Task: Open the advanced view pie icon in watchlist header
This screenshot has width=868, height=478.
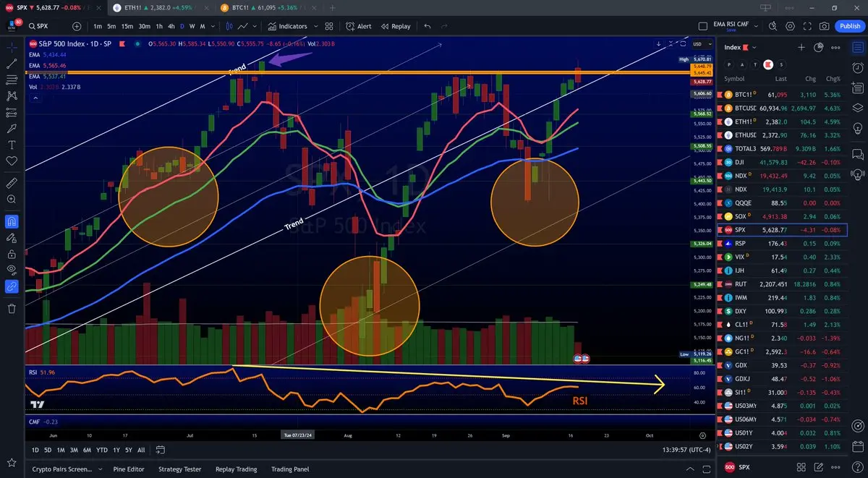Action: tap(819, 47)
